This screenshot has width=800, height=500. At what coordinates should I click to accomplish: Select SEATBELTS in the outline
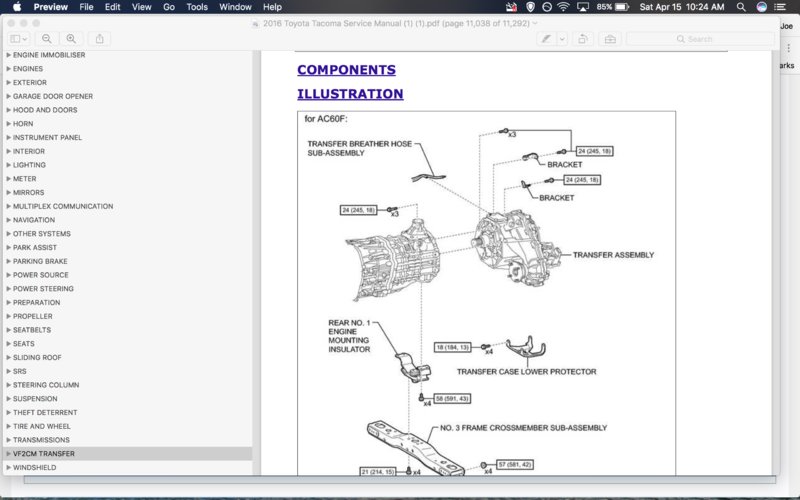pyautogui.click(x=32, y=330)
